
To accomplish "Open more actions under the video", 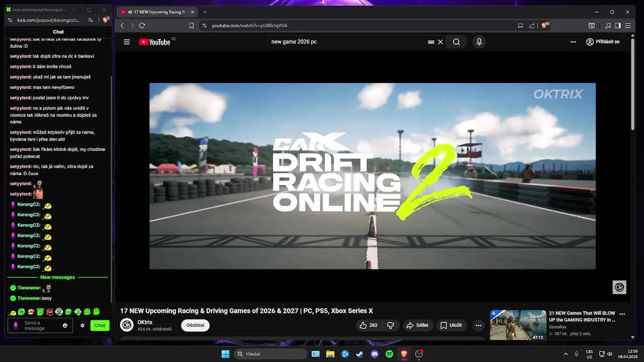I will pyautogui.click(x=478, y=325).
